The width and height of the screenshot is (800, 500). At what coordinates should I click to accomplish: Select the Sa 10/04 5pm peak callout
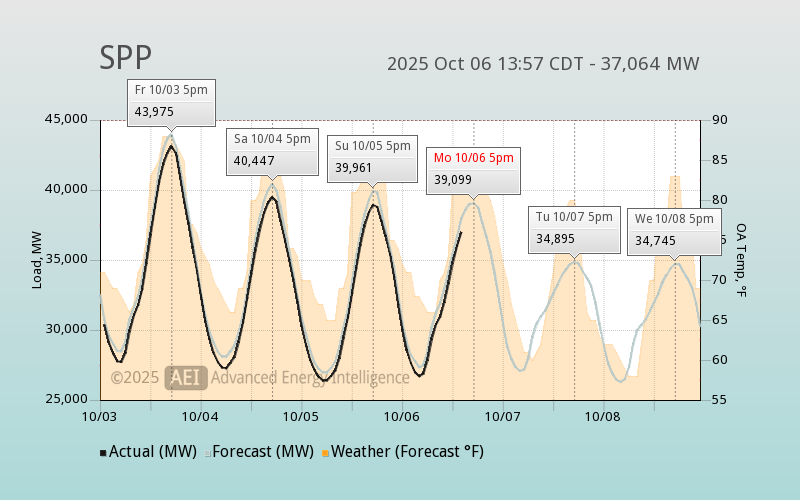(x=272, y=149)
